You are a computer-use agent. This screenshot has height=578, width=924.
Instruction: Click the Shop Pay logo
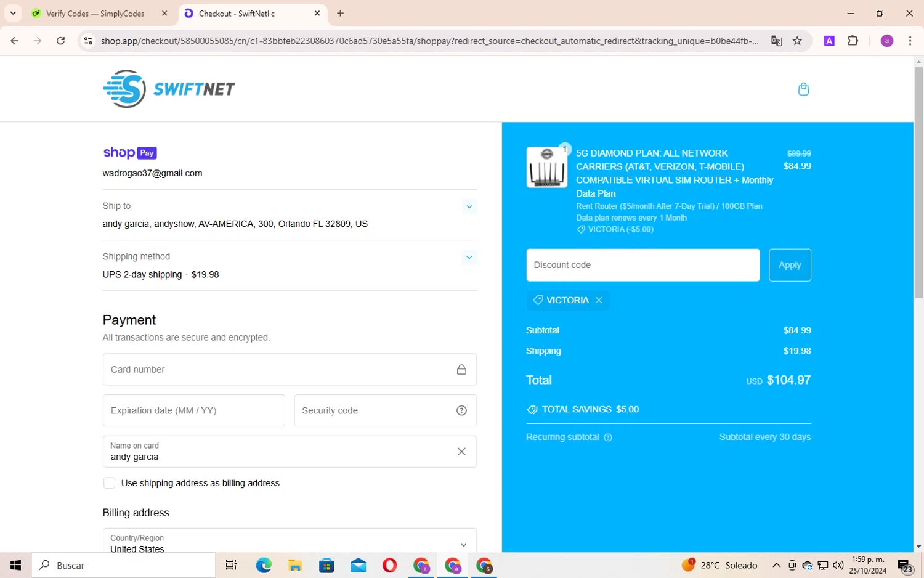130,153
